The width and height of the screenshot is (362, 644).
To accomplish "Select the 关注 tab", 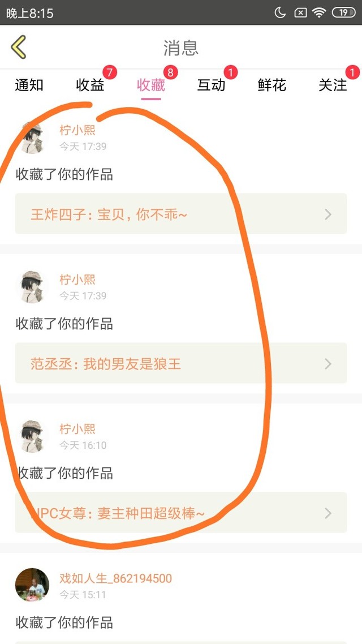I will [333, 85].
